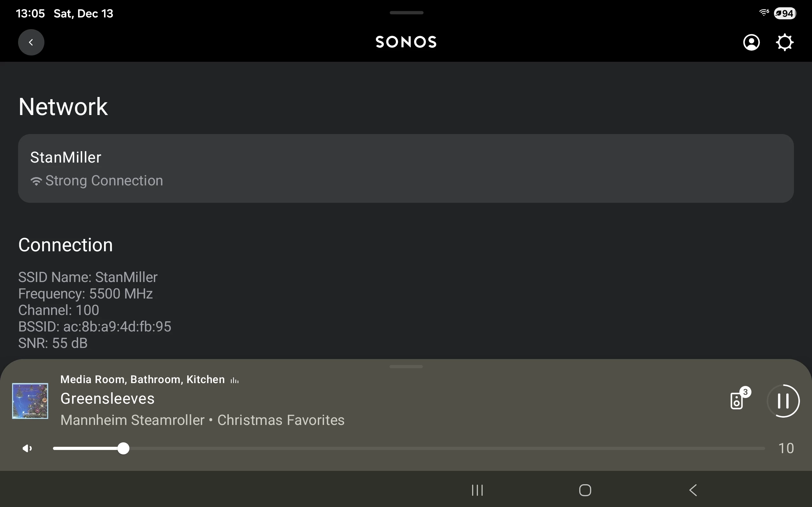812x507 pixels.
Task: Tap Android recent apps button
Action: [x=477, y=490]
